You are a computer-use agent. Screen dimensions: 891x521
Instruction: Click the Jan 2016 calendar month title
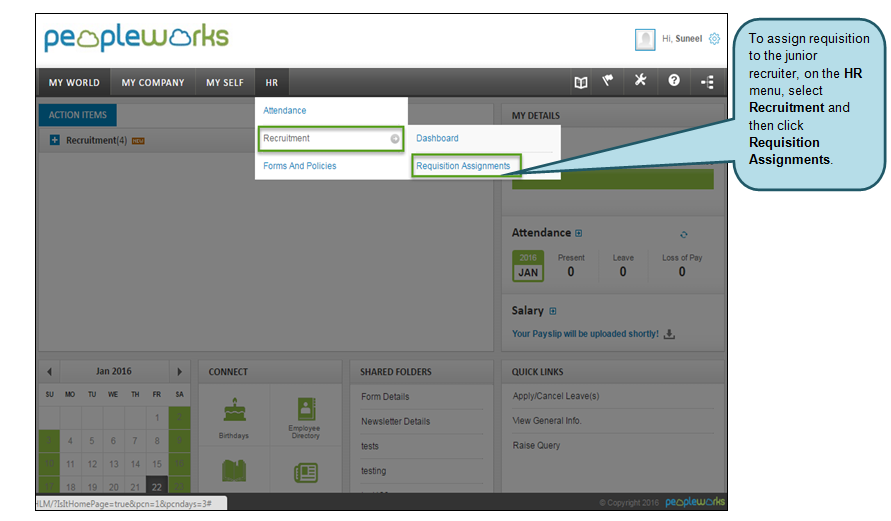114,371
